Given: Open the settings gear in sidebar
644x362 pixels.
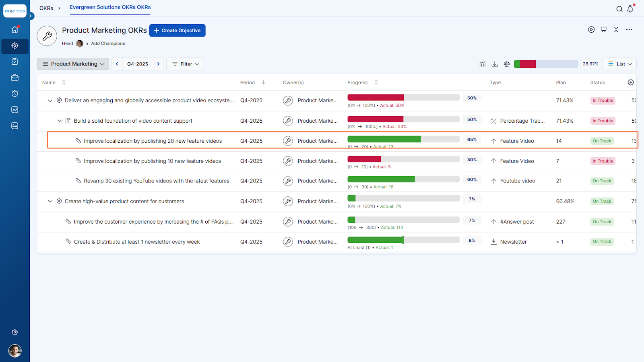Looking at the screenshot, I should click(x=15, y=332).
